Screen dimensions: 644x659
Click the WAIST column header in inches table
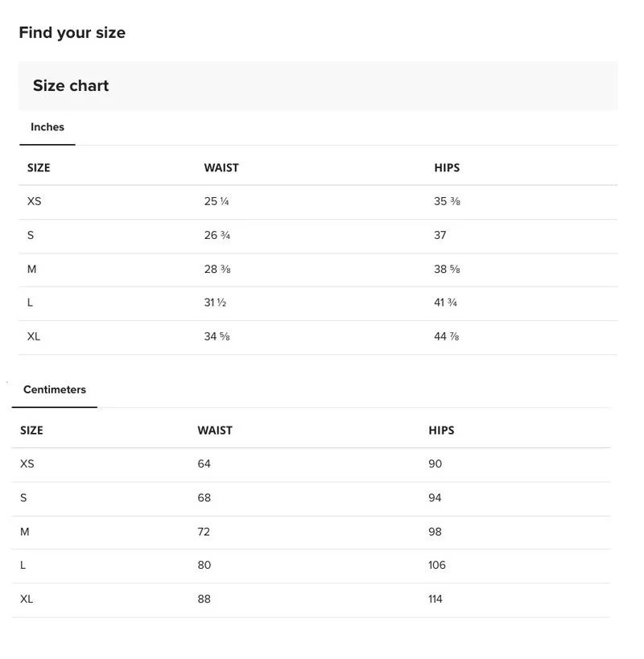coord(221,167)
